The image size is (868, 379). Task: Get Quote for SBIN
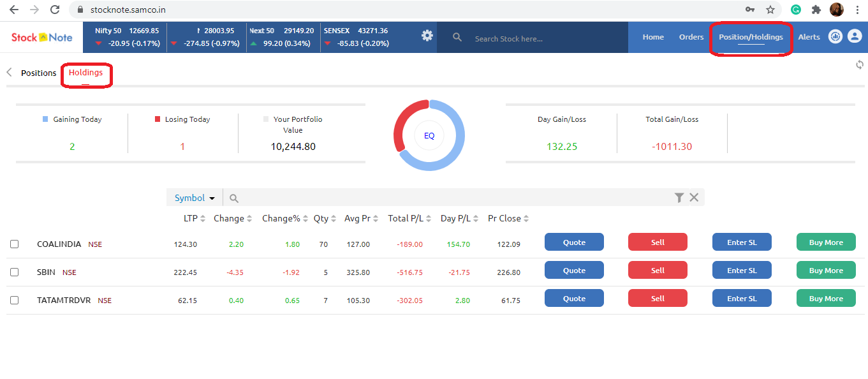tap(574, 271)
